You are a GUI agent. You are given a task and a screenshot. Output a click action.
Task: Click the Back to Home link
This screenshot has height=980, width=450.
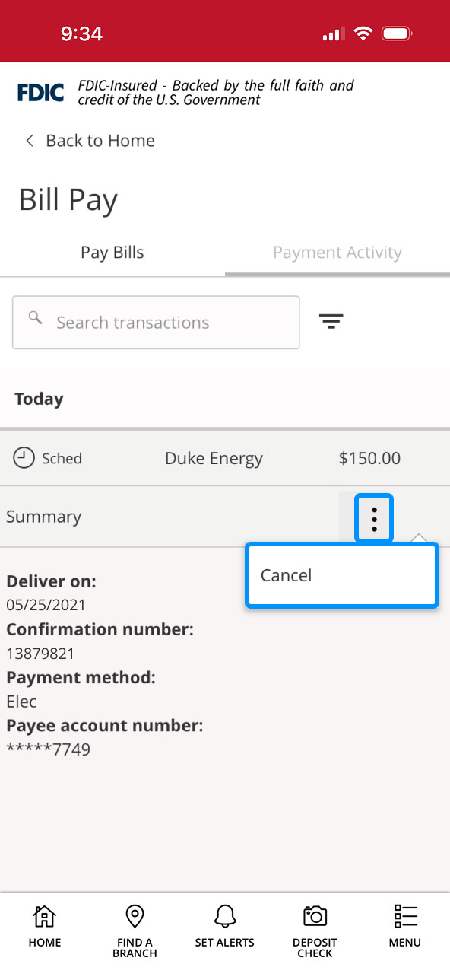100,140
